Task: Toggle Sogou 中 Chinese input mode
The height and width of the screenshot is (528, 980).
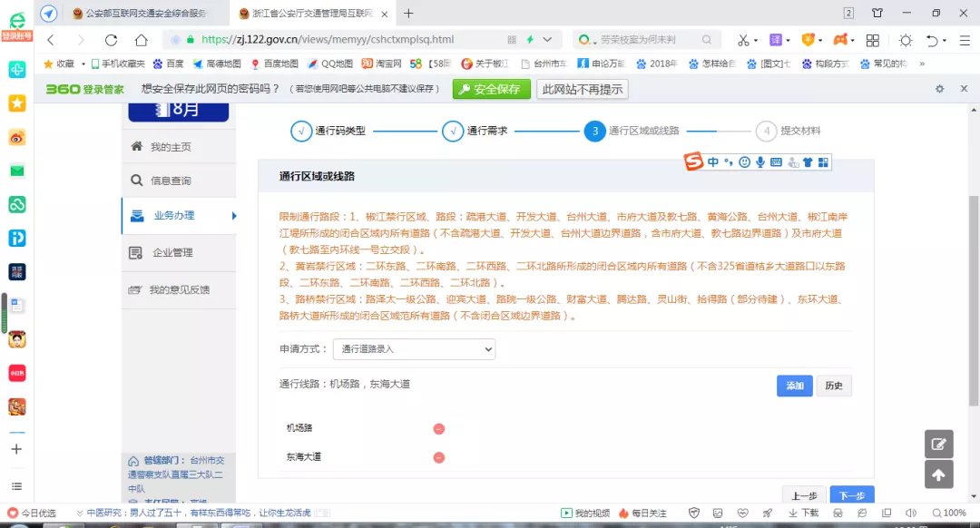Action: point(713,161)
